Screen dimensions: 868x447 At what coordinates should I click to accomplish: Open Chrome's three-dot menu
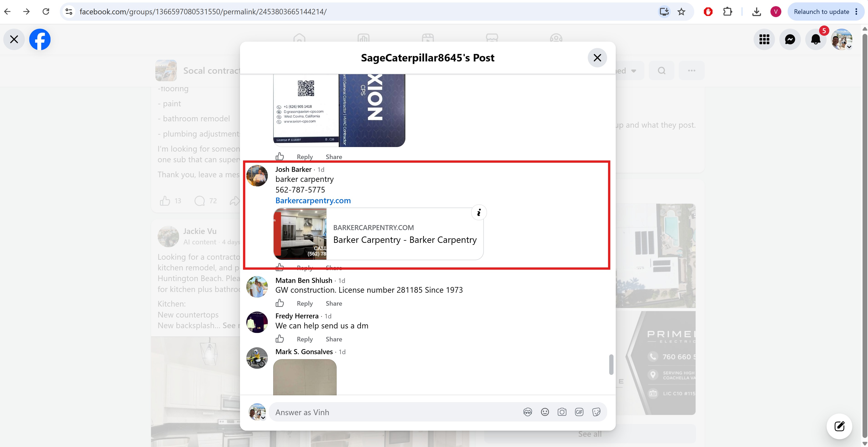click(x=856, y=12)
